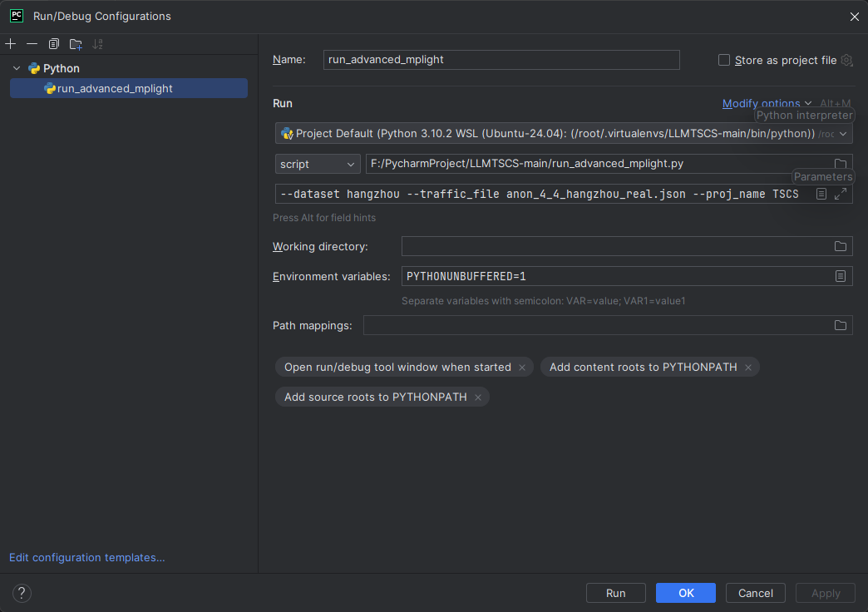Remove 'Add content roots to PYTHONPATH' tag
The width and height of the screenshot is (868, 612).
pyautogui.click(x=748, y=368)
